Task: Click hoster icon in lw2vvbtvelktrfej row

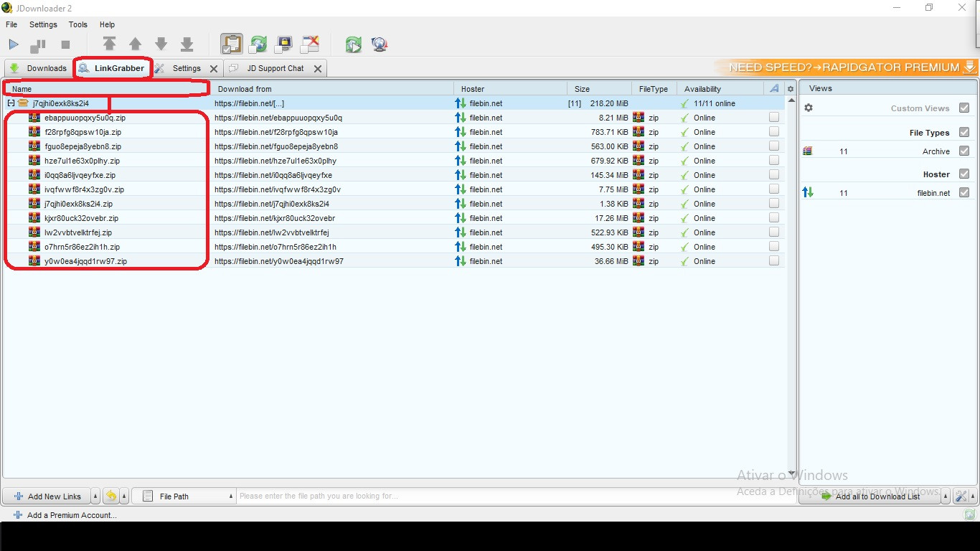Action: coord(461,232)
